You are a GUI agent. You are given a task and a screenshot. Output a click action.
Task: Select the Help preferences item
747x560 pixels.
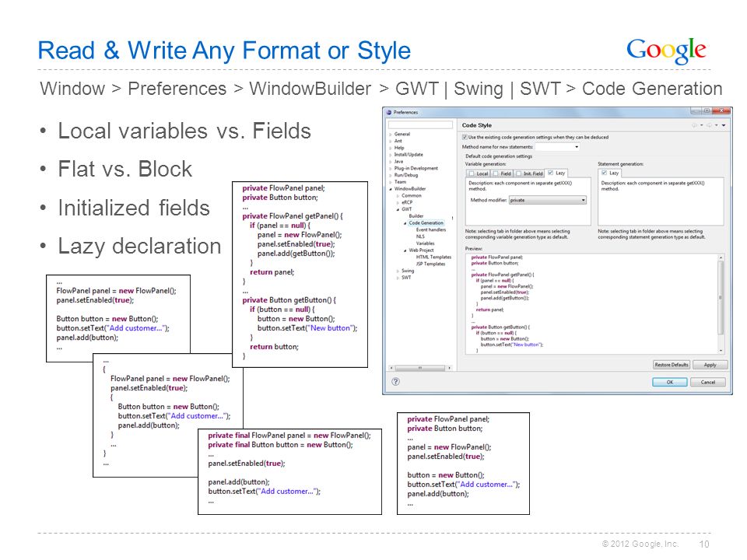[x=399, y=148]
